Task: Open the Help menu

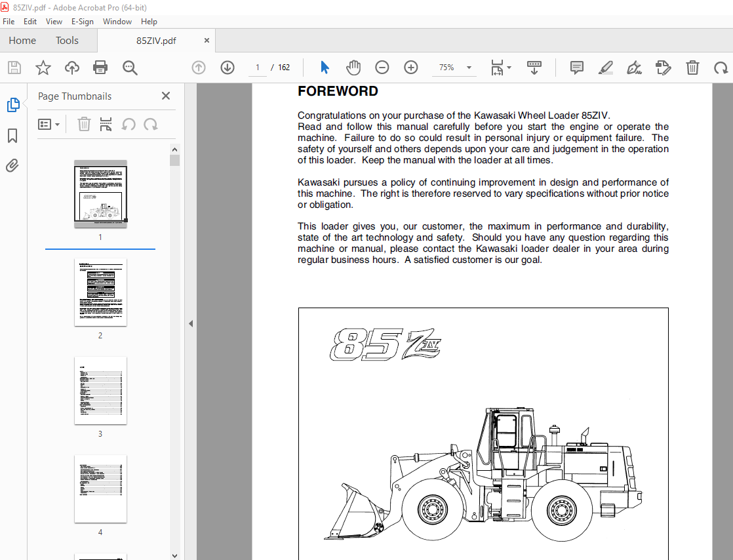Action: (x=149, y=22)
